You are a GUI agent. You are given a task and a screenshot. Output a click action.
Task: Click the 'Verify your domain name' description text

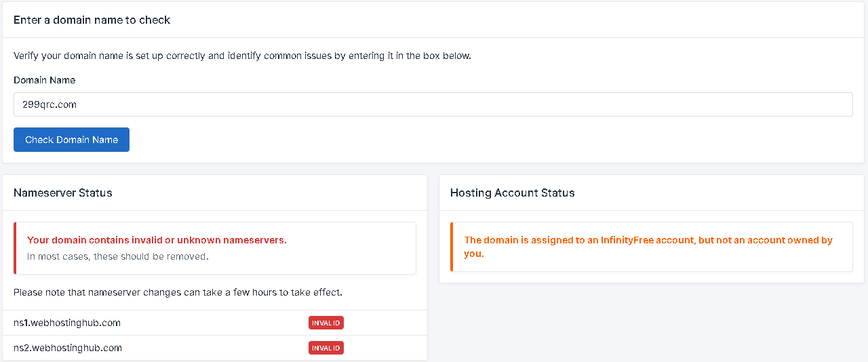(x=242, y=56)
